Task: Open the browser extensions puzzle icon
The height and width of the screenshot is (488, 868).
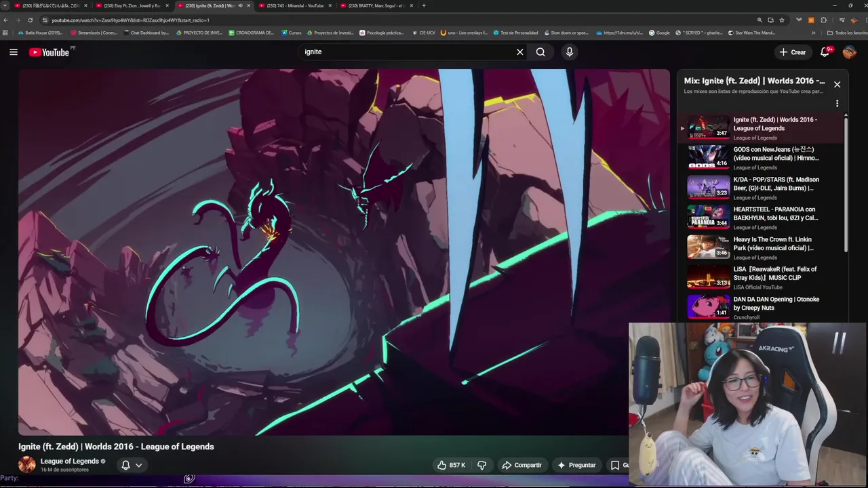Action: pos(824,20)
